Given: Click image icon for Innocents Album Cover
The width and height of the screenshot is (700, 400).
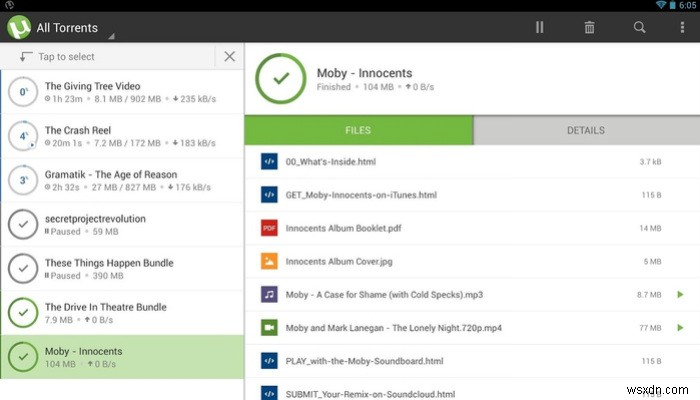Looking at the screenshot, I should click(269, 261).
